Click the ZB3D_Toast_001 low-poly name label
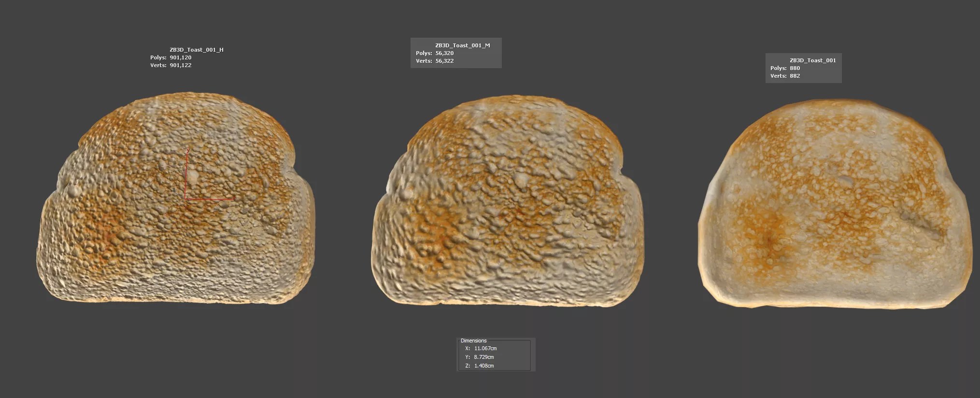This screenshot has height=398, width=980. pyautogui.click(x=812, y=60)
